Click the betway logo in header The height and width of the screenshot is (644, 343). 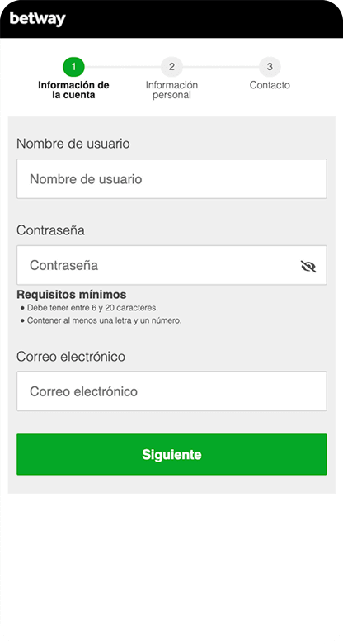tap(37, 19)
